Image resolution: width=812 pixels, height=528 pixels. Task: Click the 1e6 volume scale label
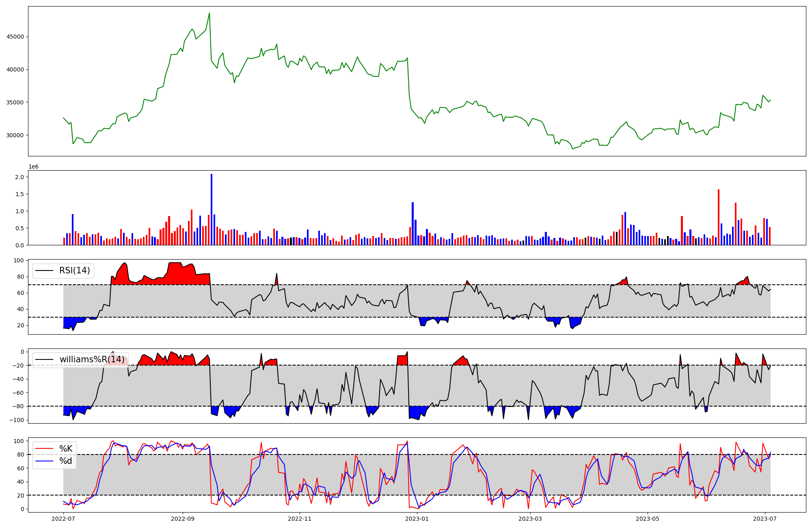(33, 167)
